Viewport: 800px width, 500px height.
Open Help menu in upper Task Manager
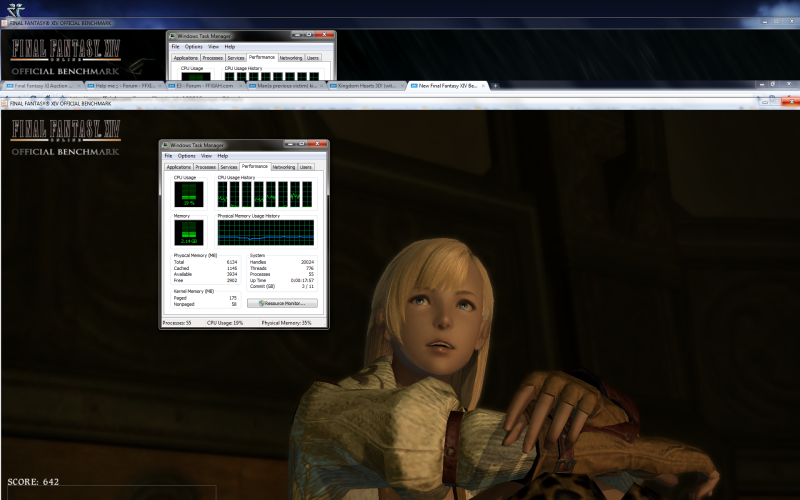230,46
